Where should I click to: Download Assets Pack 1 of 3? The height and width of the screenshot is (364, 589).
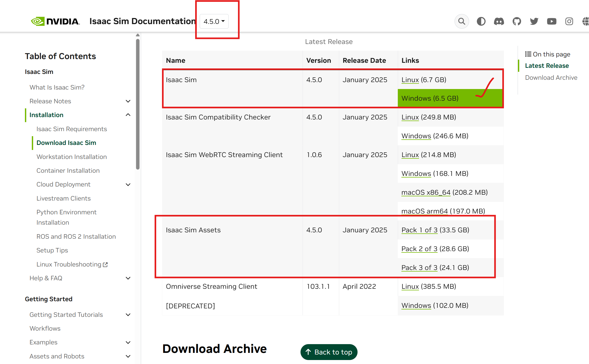pos(419,230)
